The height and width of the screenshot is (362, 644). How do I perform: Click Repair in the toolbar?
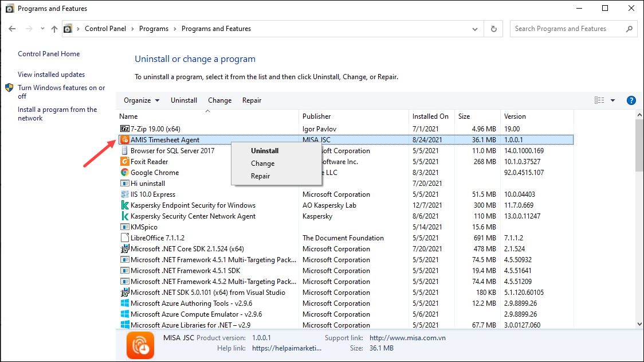pos(252,100)
